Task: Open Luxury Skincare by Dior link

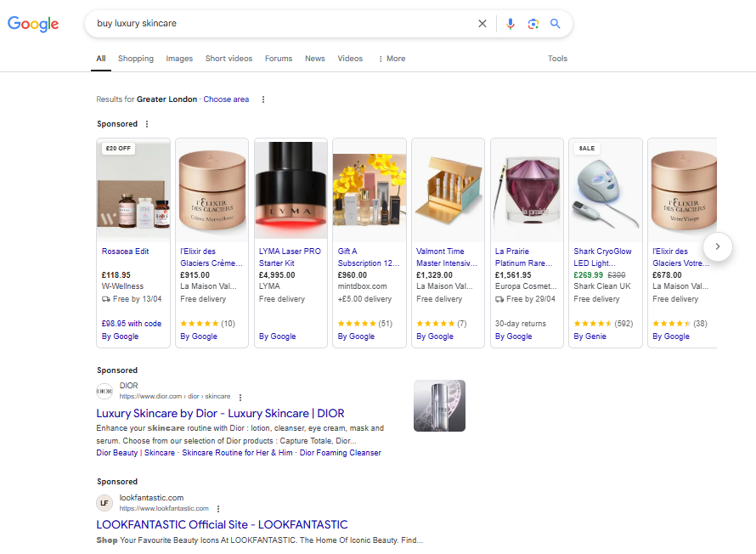Action: (220, 413)
